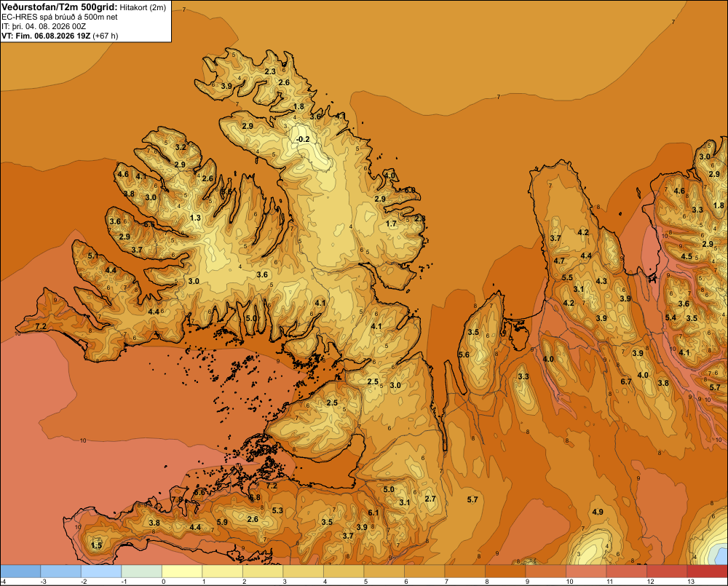Image resolution: width=728 pixels, height=586 pixels.
Task: Click the EC-HRES model description line
Action: click(60, 17)
